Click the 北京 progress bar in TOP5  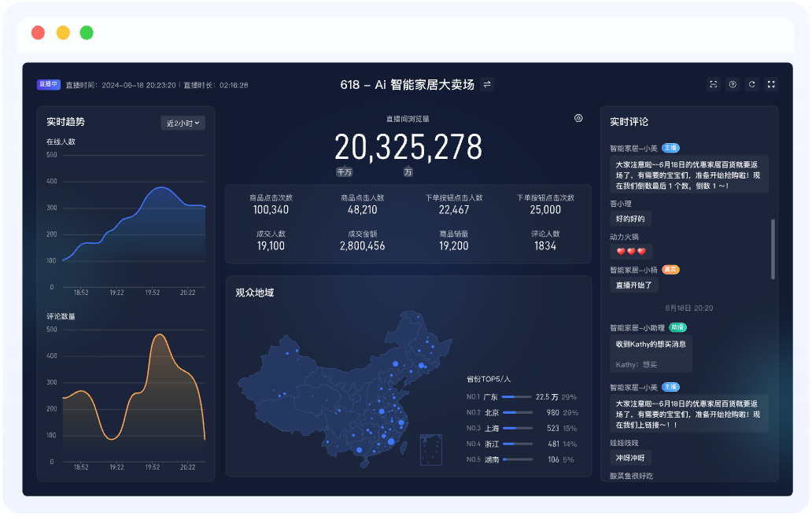pyautogui.click(x=516, y=413)
